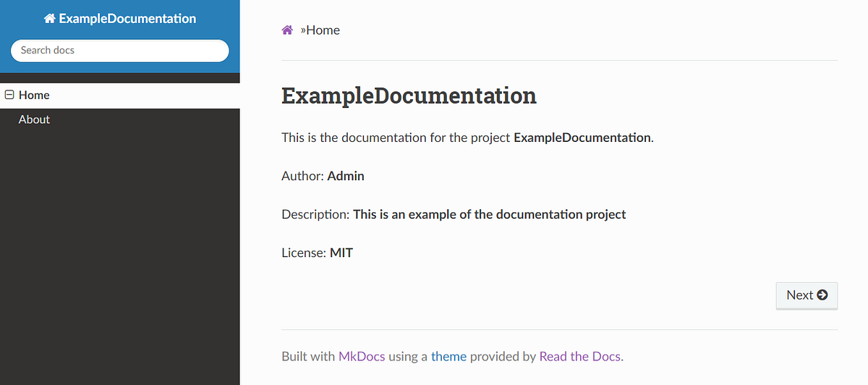Click the breadcrumb separator before Home
The image size is (868, 385).
pos(302,30)
